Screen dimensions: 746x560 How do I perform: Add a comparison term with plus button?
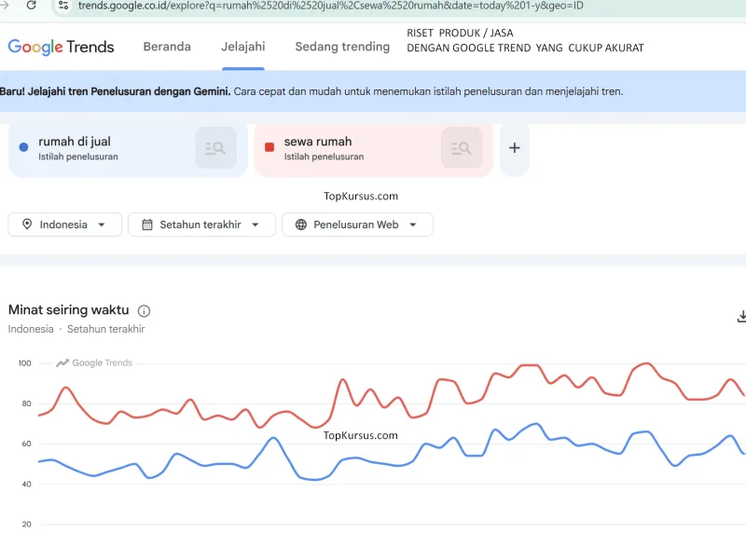coord(515,148)
